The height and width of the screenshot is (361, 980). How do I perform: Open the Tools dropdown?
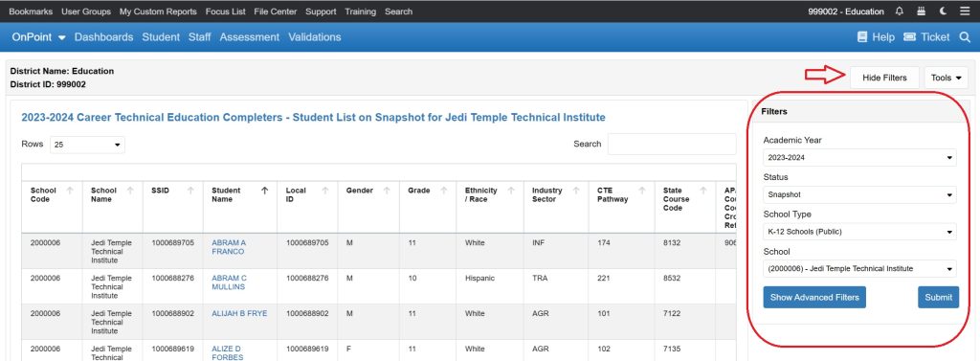tap(946, 78)
